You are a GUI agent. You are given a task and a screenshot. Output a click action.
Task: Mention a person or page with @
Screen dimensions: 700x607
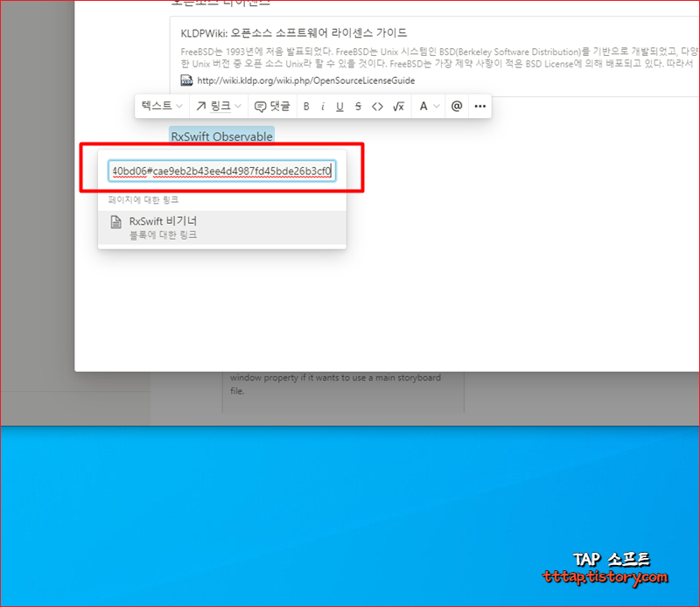456,106
